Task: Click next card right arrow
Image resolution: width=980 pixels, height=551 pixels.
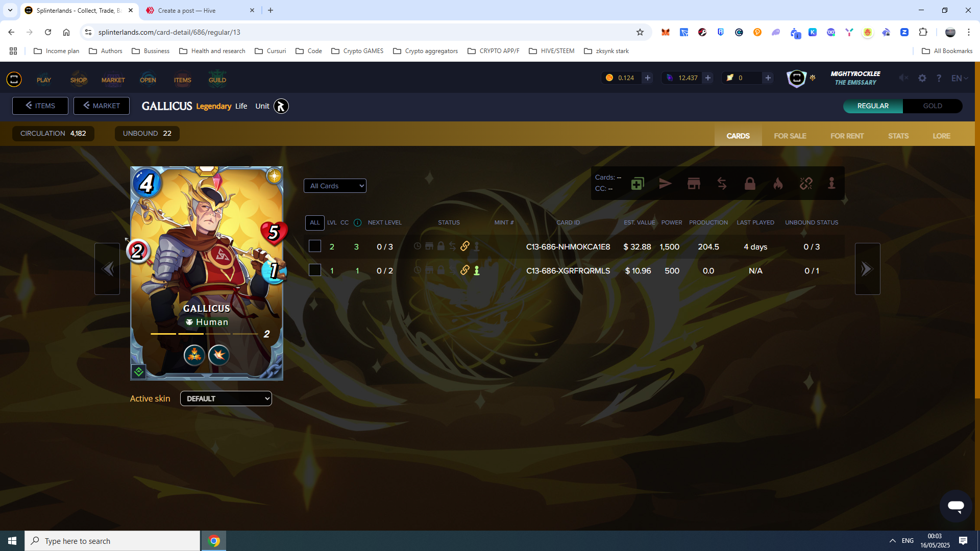Action: tap(867, 269)
